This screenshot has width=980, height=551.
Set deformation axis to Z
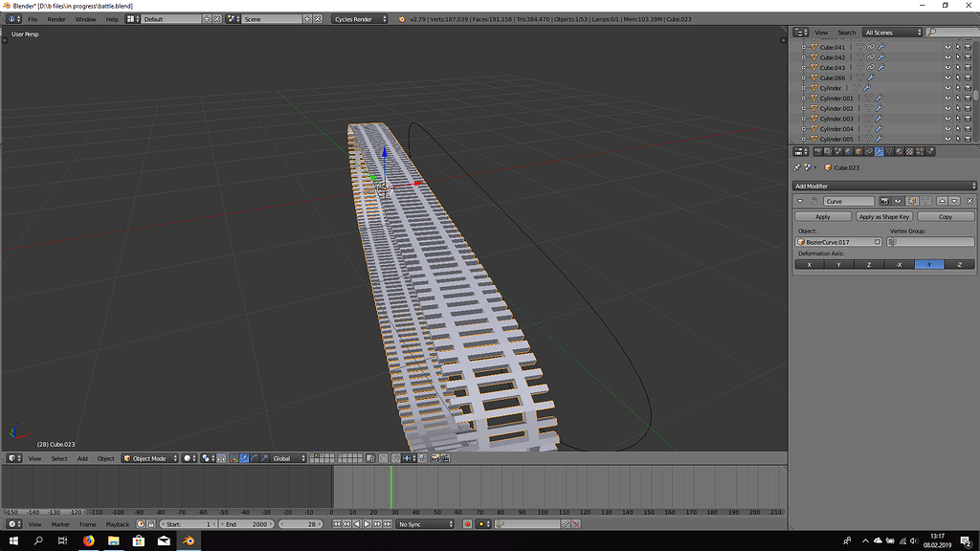point(869,265)
